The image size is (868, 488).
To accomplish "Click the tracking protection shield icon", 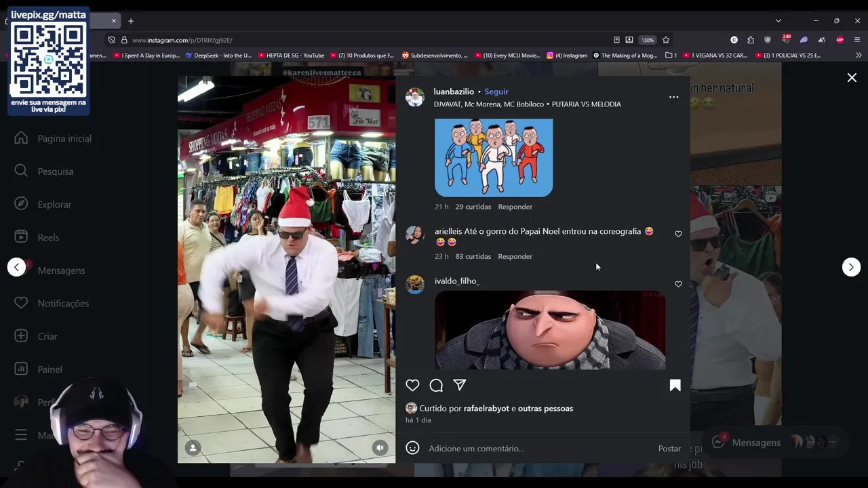I will point(112,40).
